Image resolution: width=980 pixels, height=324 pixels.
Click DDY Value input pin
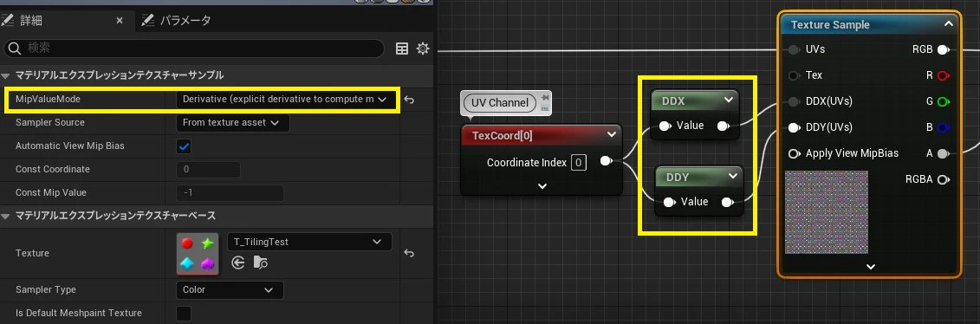(669, 202)
